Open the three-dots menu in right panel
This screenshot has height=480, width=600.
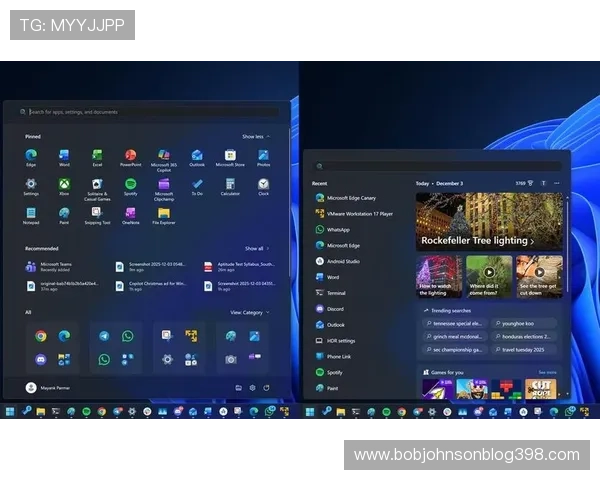coord(557,183)
